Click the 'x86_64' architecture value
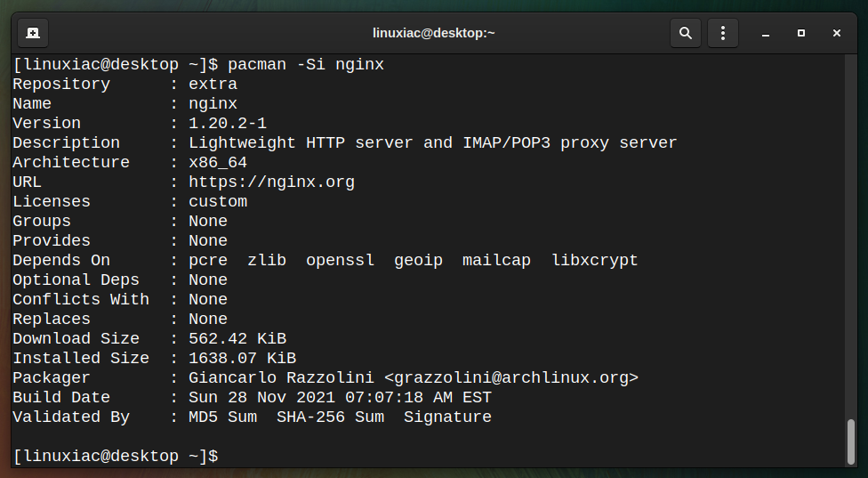This screenshot has width=868, height=478. point(218,163)
